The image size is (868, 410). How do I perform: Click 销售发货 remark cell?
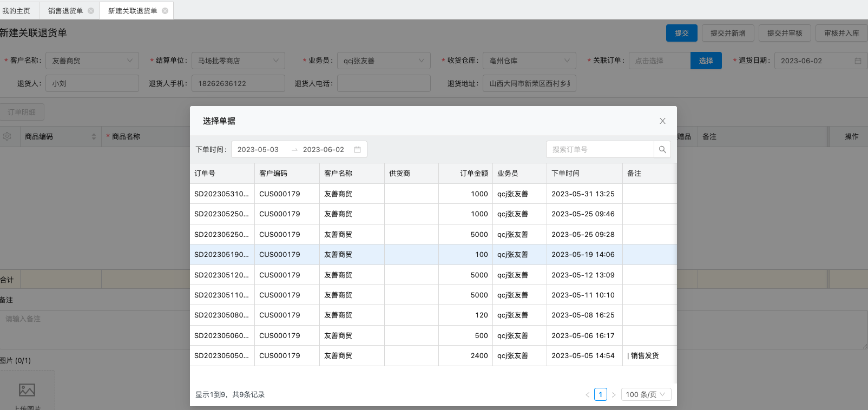pyautogui.click(x=649, y=355)
